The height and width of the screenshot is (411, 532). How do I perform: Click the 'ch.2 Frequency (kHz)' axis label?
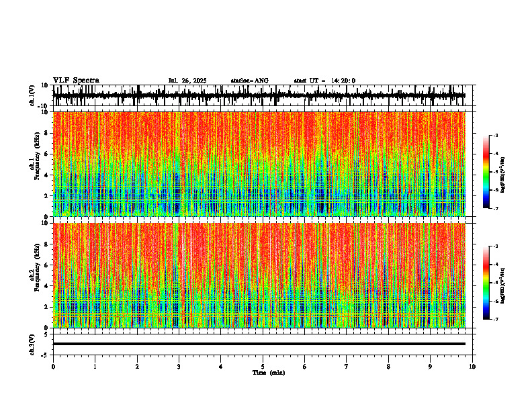35,267
